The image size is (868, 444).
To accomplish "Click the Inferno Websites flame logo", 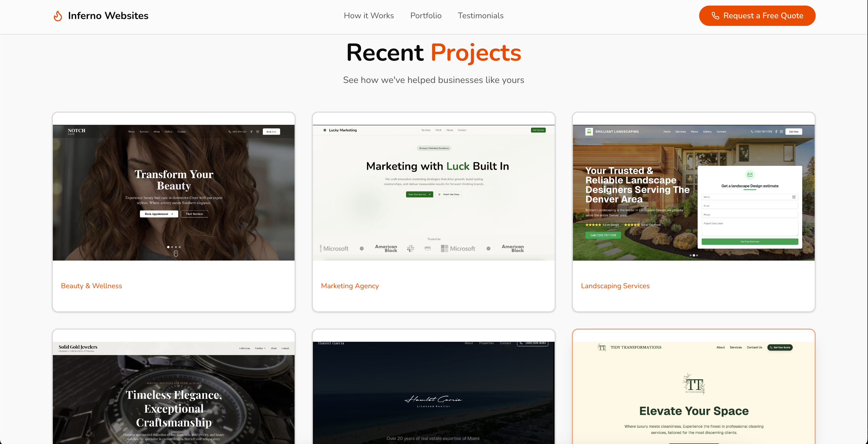I will click(58, 15).
